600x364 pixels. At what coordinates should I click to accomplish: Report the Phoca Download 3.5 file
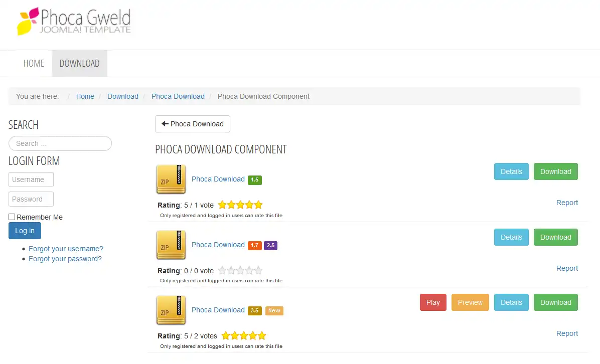(567, 333)
